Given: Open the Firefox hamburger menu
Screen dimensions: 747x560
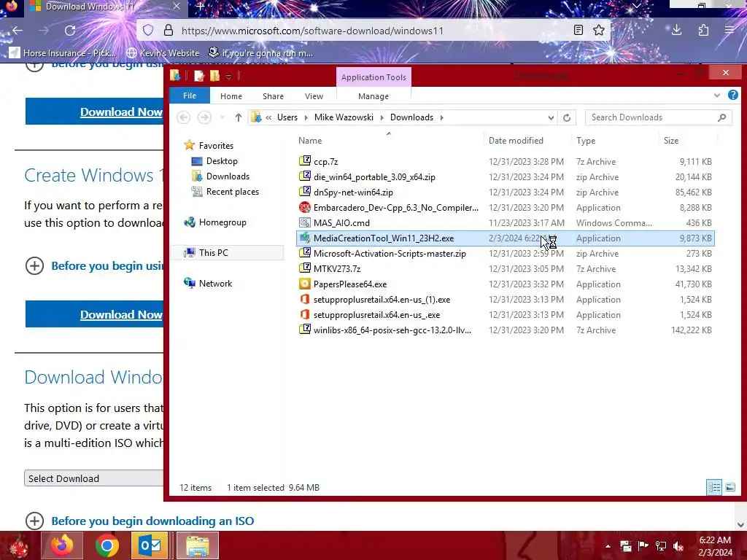Looking at the screenshot, I should [729, 31].
